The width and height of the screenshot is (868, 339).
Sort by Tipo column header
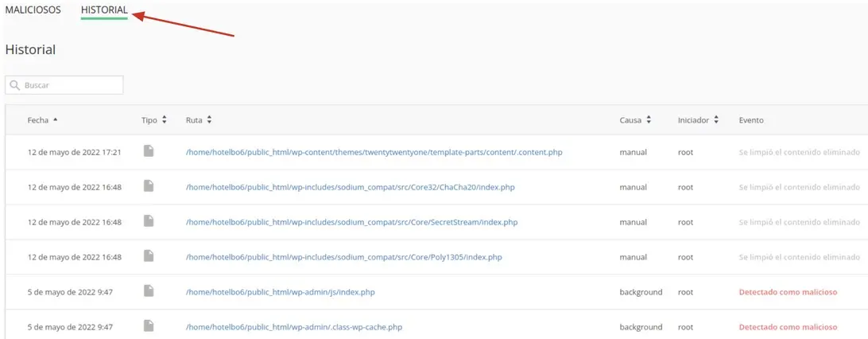point(154,119)
